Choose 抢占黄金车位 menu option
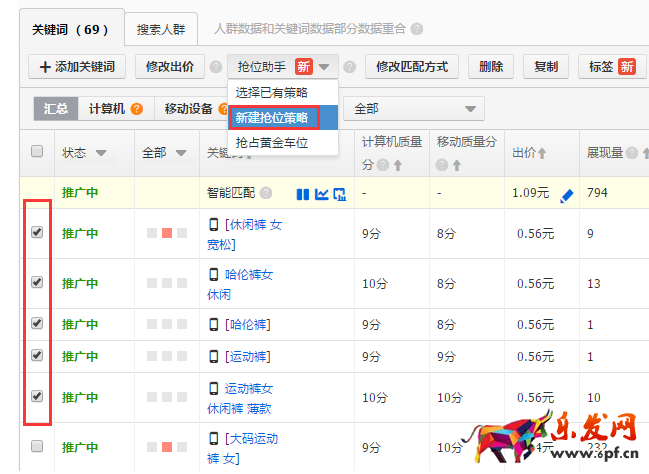 click(x=271, y=143)
